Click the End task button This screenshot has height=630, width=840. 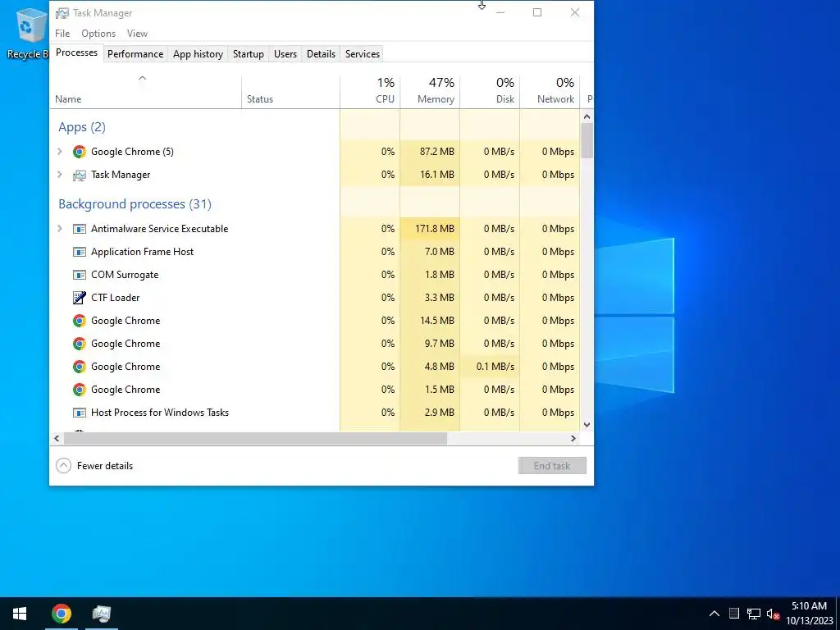[x=552, y=466]
